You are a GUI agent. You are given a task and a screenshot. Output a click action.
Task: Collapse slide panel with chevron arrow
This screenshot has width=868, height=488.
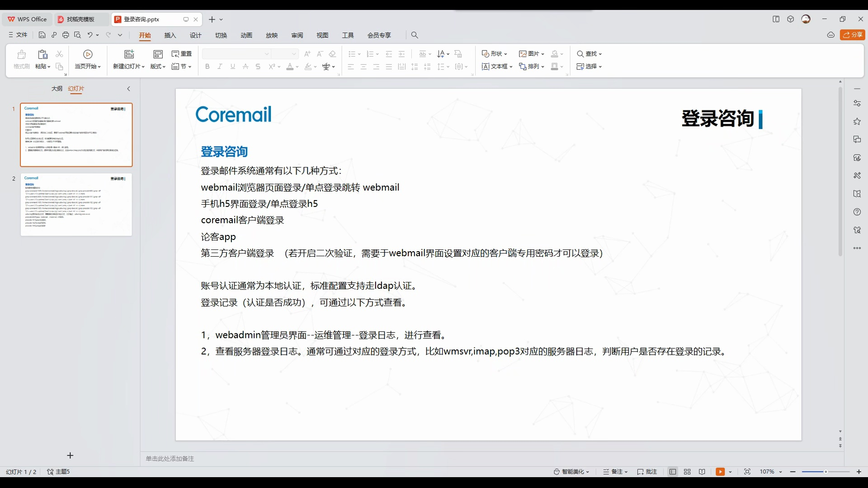pos(128,89)
